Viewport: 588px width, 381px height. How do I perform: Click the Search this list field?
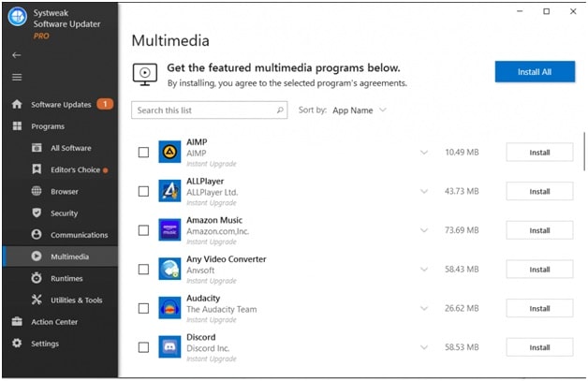pyautogui.click(x=209, y=110)
